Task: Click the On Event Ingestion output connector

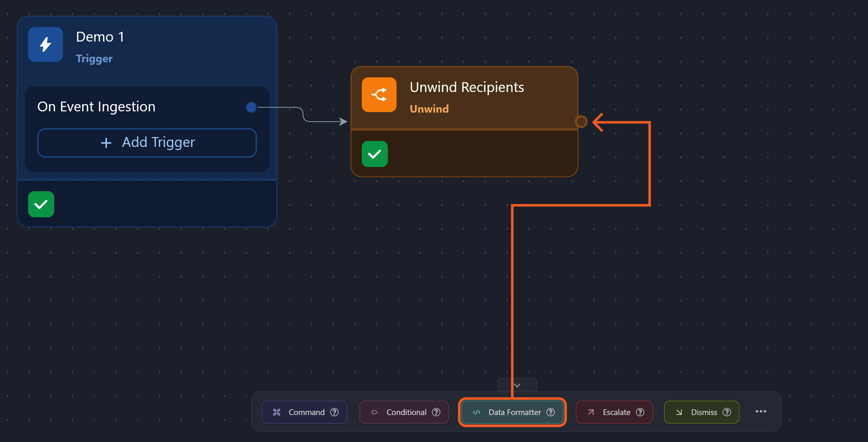Action: tap(251, 107)
